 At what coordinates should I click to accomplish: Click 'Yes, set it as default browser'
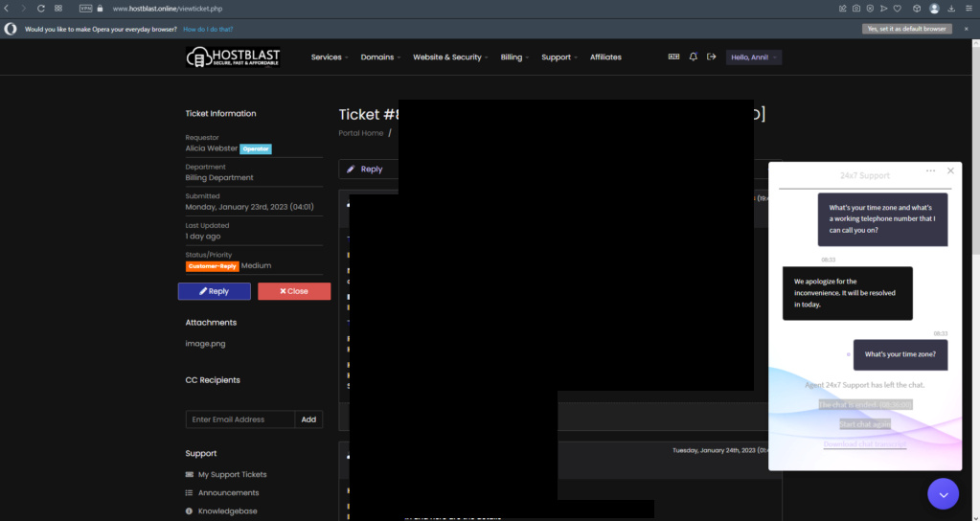907,29
